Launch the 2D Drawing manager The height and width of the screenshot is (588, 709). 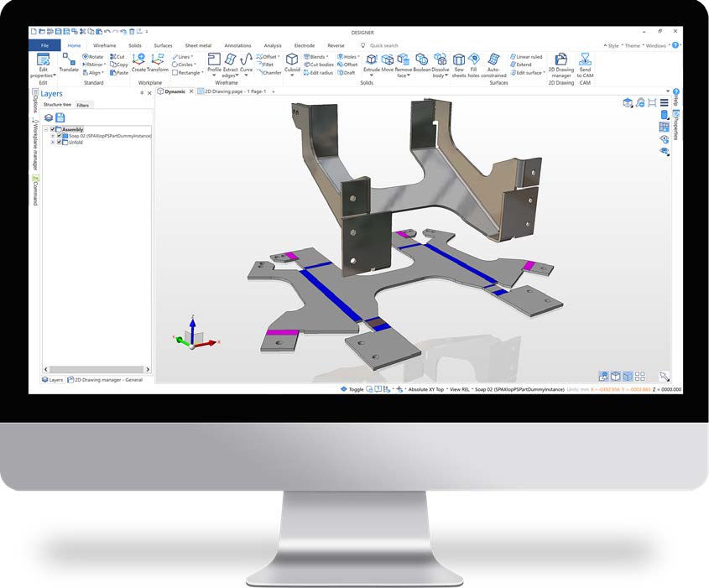tap(560, 60)
